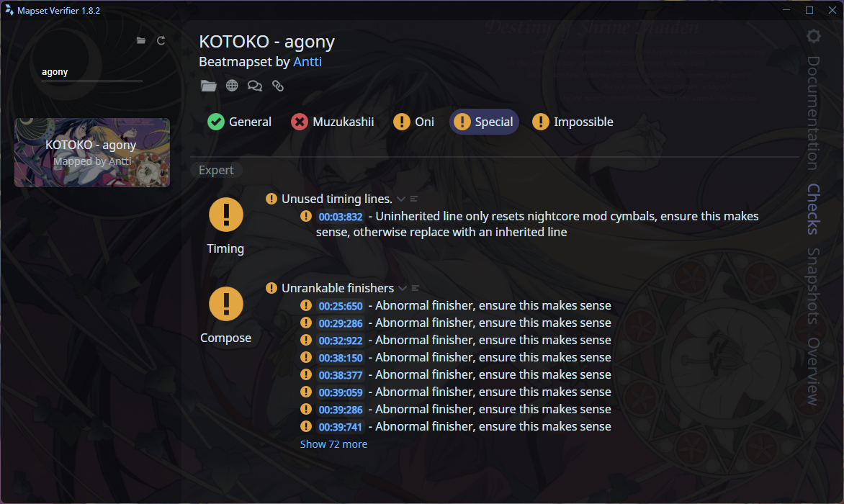Select the KOTOKO - agony beatmap card
Viewport: 844px width, 504px height.
pos(92,153)
